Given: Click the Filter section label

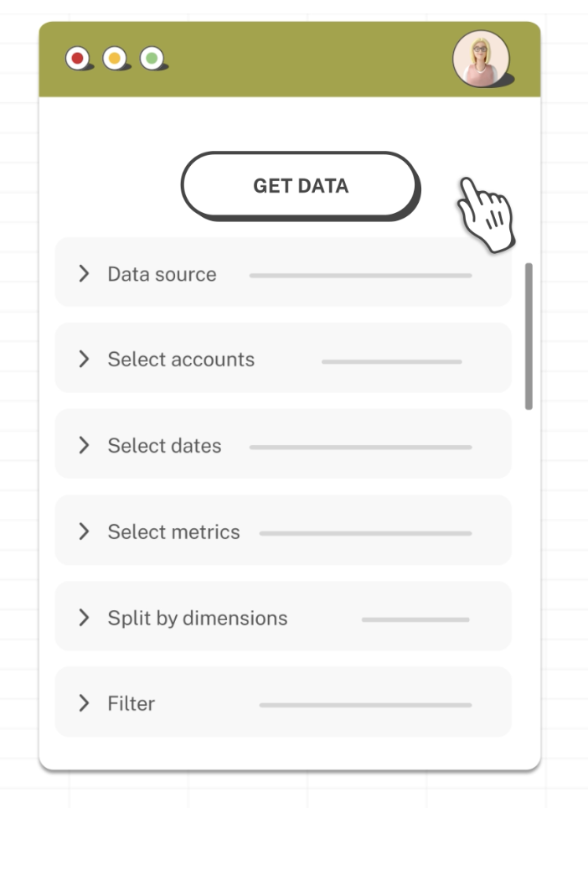Looking at the screenshot, I should pyautogui.click(x=131, y=704).
